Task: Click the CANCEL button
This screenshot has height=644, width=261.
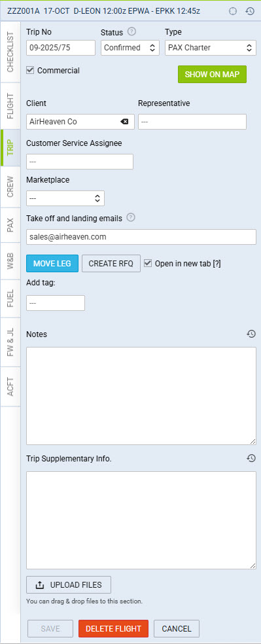Action: pos(177,628)
